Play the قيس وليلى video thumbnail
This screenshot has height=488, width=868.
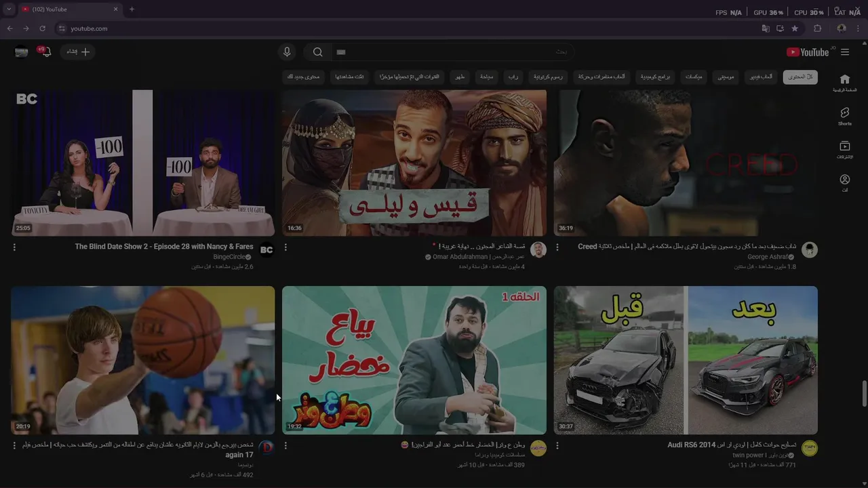(414, 163)
